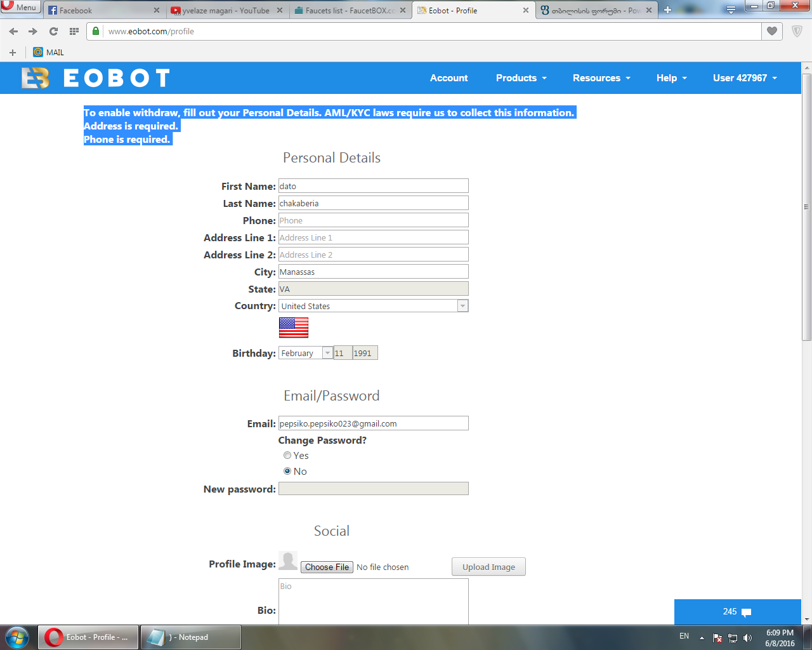Click the Upload Image button
Viewport: 812px width, 650px height.
pos(488,567)
